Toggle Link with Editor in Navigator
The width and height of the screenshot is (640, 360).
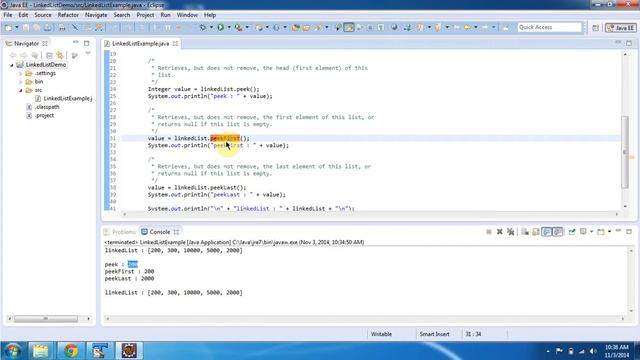[60, 55]
